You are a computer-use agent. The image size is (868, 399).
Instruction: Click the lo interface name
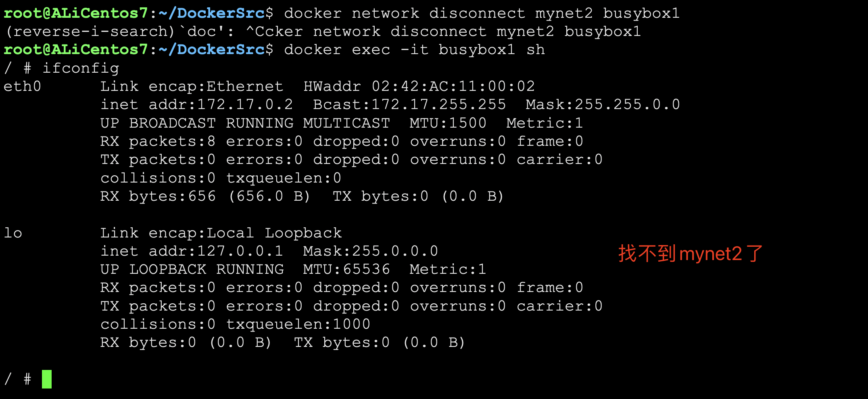point(13,233)
